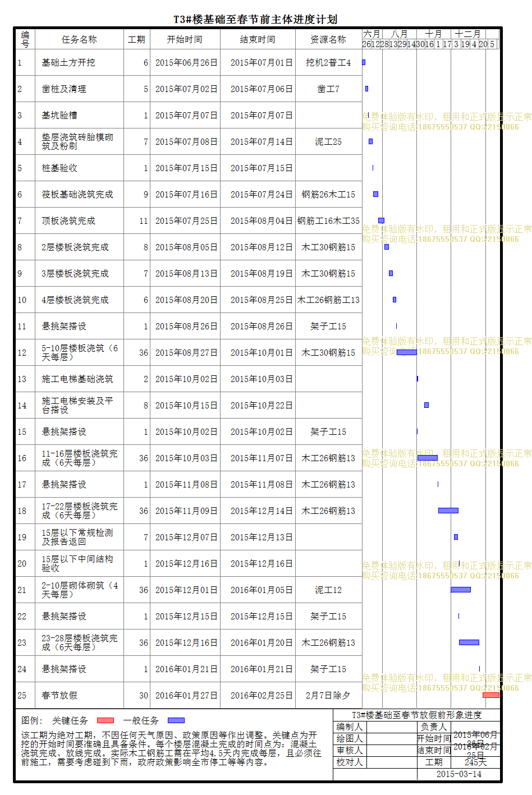
Task: Select the Gantt bar for 2-10层砌体砌筑
Action: point(461,590)
